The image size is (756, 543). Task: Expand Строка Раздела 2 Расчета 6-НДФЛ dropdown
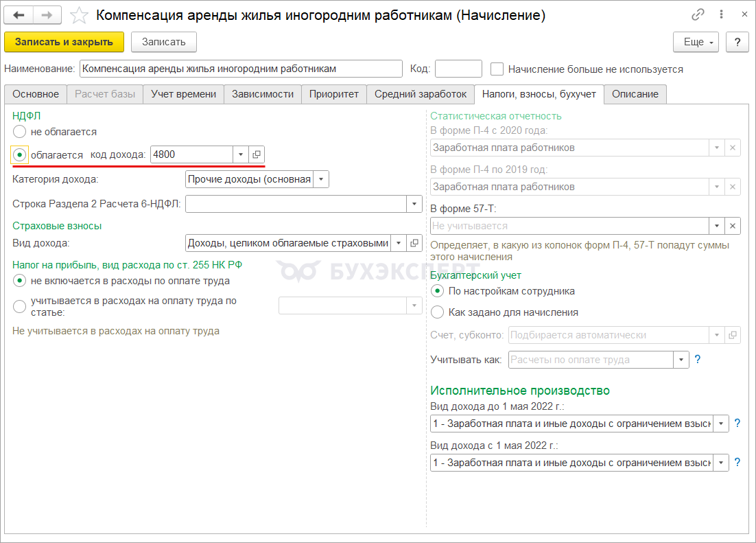pyautogui.click(x=414, y=204)
